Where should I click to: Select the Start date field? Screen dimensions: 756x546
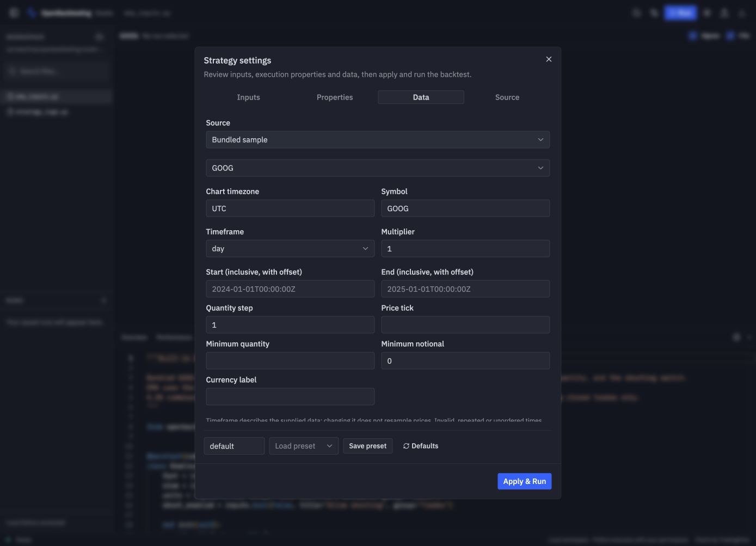point(290,289)
